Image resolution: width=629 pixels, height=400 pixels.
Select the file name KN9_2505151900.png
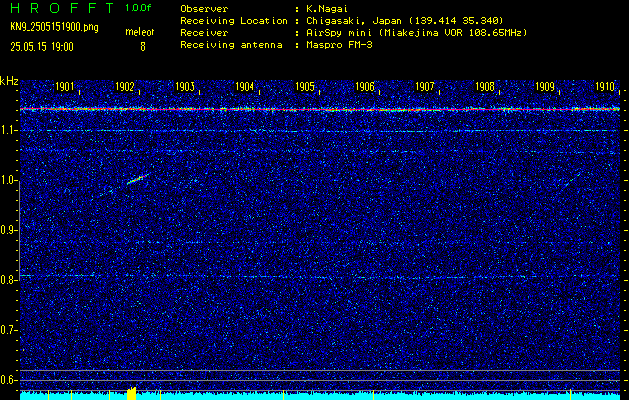point(54,27)
